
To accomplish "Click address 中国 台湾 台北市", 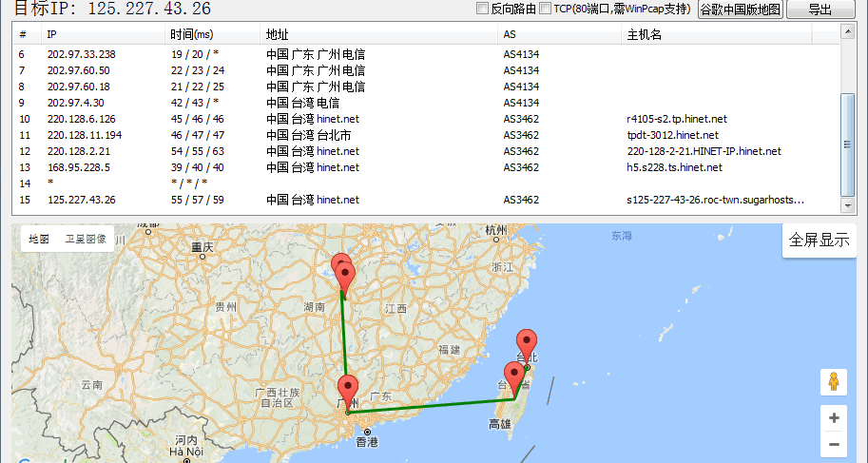I will [308, 135].
